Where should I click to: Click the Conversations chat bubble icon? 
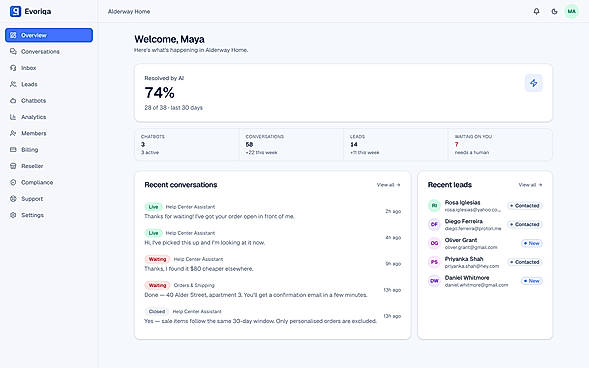pos(13,51)
